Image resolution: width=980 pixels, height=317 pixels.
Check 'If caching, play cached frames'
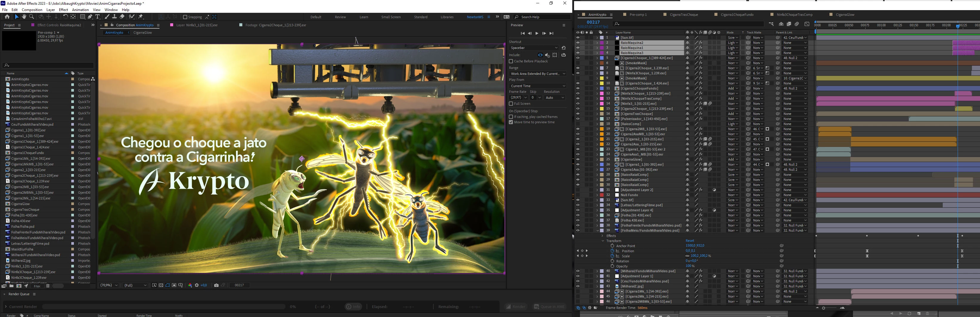click(511, 117)
